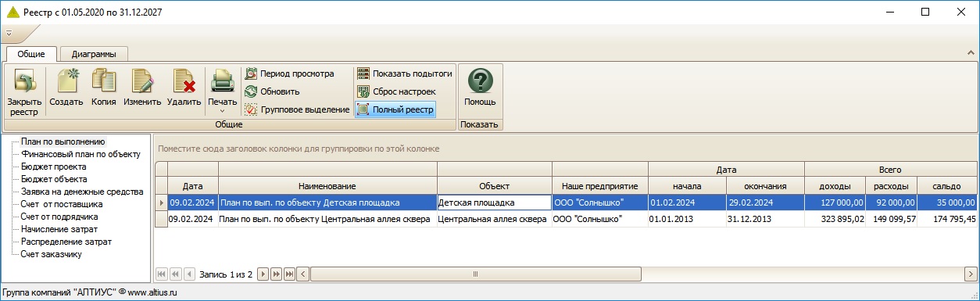Click the end date cell 29.02.2024
This screenshot has height=301, width=980.
tap(765, 202)
